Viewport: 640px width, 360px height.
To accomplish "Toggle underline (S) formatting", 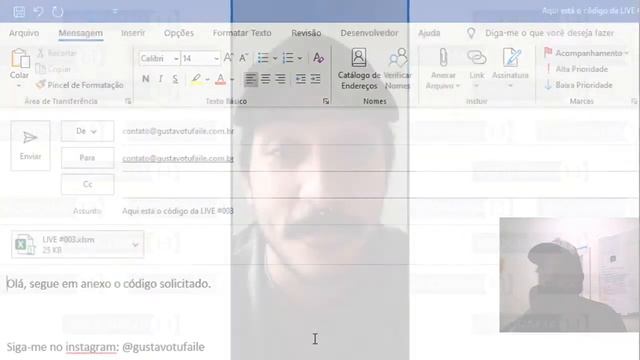I will point(175,79).
